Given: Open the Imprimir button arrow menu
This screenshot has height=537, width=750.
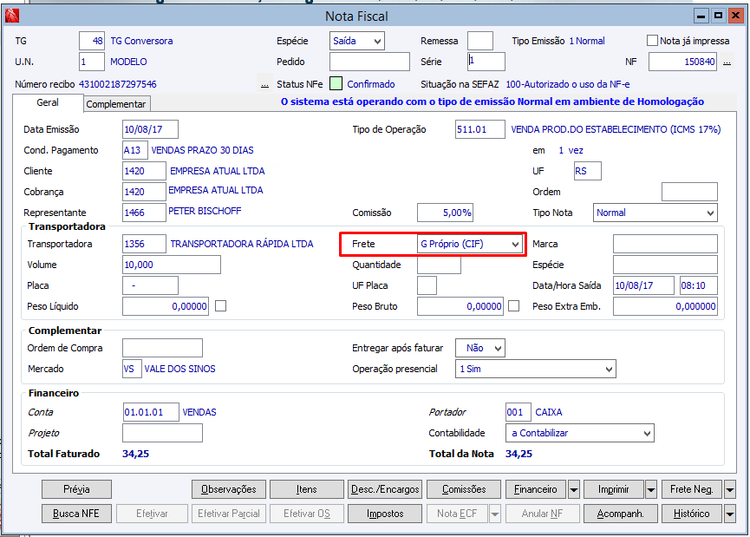Looking at the screenshot, I should point(651,490).
